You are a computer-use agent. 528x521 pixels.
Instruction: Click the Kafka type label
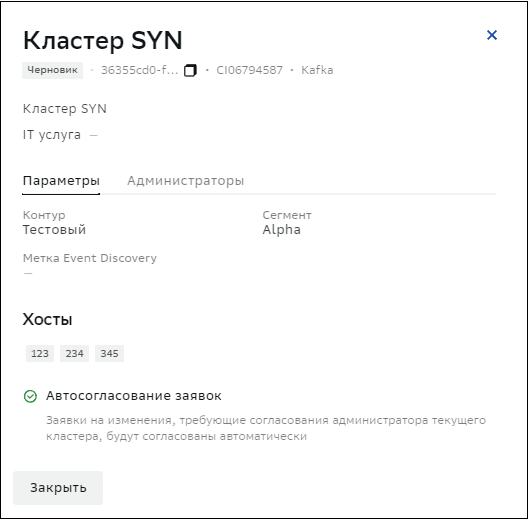(x=317, y=70)
